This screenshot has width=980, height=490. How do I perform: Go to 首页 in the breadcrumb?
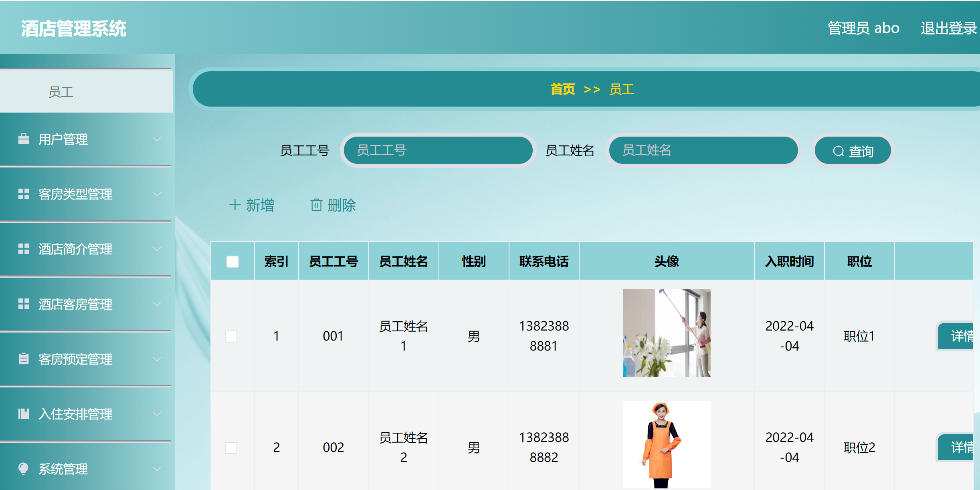point(562,89)
